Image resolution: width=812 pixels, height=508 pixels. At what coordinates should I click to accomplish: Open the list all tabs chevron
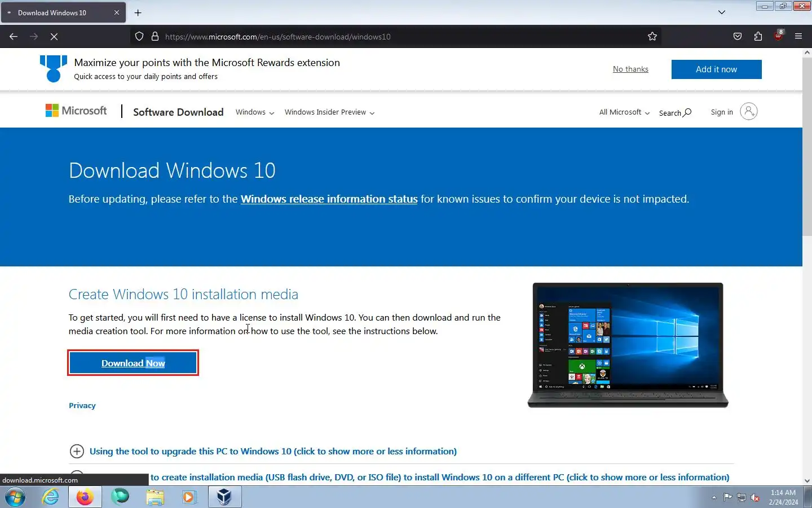tap(722, 12)
